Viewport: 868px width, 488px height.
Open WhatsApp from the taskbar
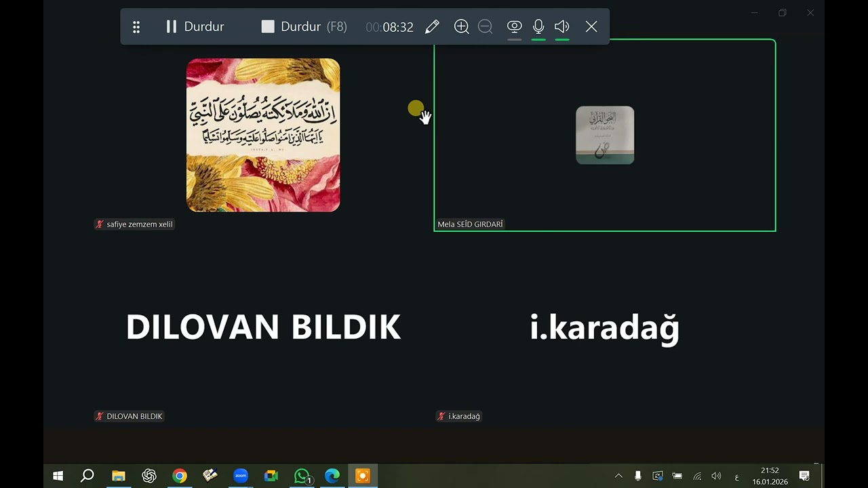(x=302, y=476)
